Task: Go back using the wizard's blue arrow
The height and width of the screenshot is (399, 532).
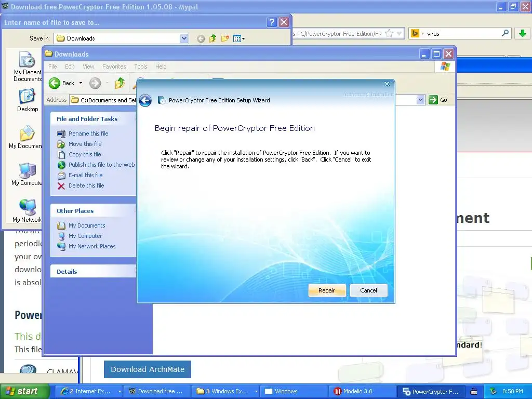Action: [x=145, y=100]
